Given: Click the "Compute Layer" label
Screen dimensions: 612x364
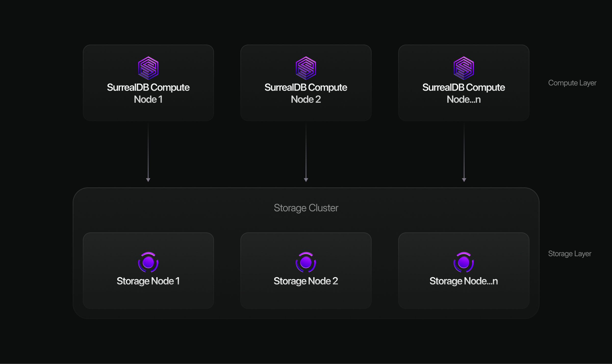Looking at the screenshot, I should pyautogui.click(x=572, y=83).
